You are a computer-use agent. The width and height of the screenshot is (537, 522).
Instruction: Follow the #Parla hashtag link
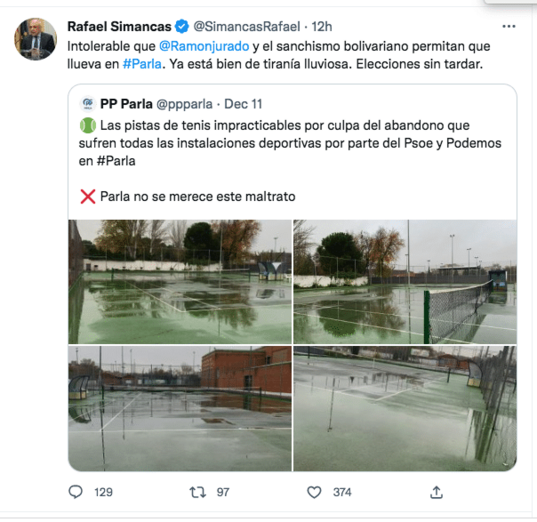click(x=142, y=64)
